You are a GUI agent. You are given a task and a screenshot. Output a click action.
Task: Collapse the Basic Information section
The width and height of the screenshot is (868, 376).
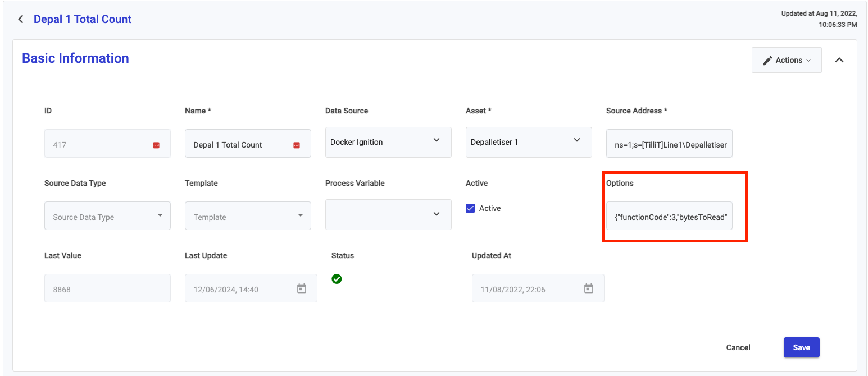click(839, 60)
